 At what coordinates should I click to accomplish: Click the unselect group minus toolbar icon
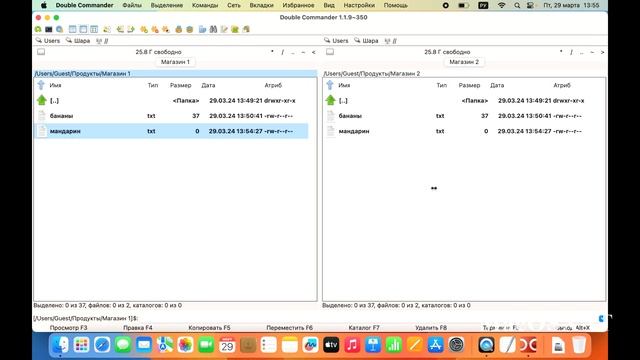pyautogui.click(x=155, y=29)
